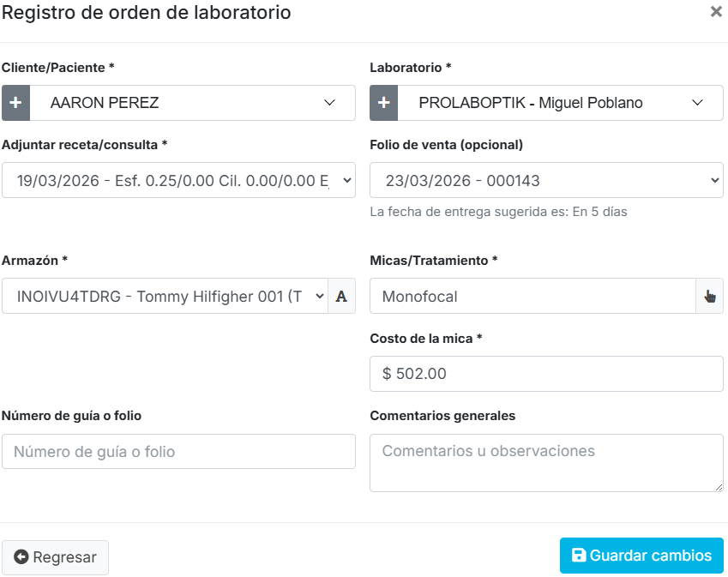Image resolution: width=728 pixels, height=577 pixels.
Task: Click the Comentarios generales text area
Action: point(546,463)
